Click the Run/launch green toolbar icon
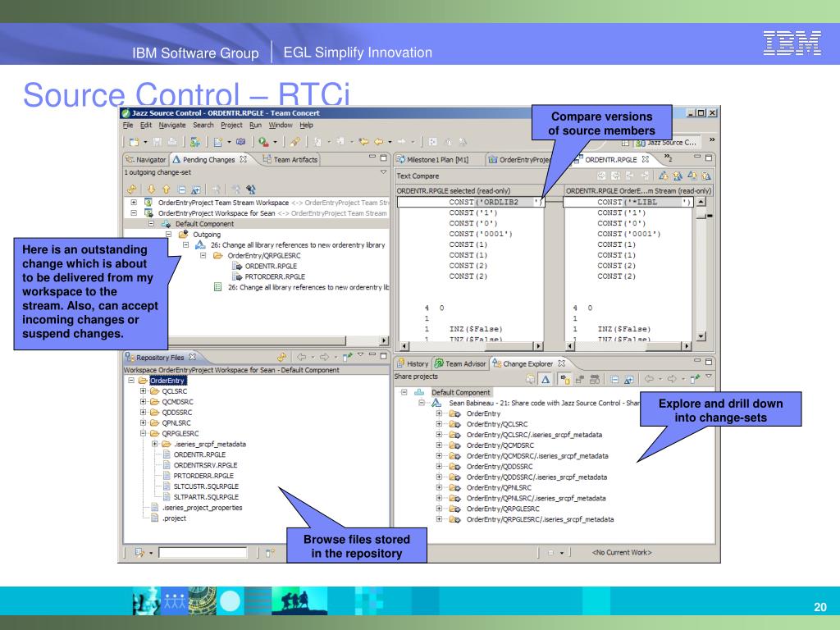This screenshot has width=840, height=630. pyautogui.click(x=263, y=142)
